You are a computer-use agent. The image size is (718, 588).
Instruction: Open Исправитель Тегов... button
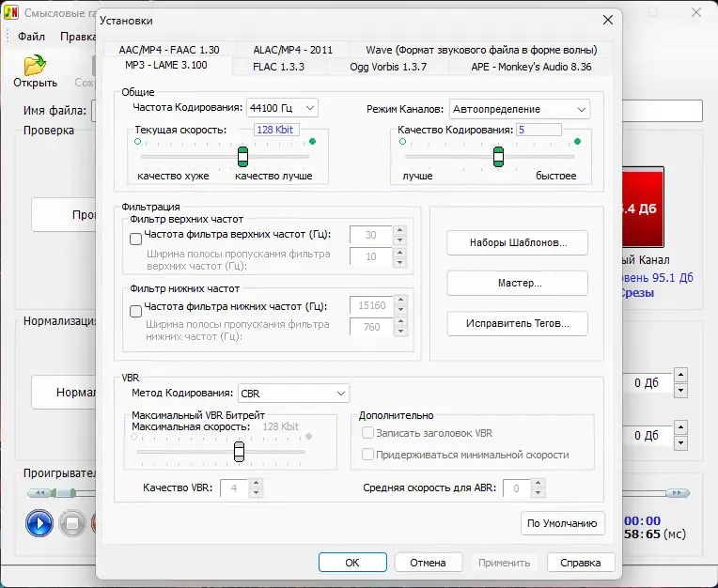(518, 323)
